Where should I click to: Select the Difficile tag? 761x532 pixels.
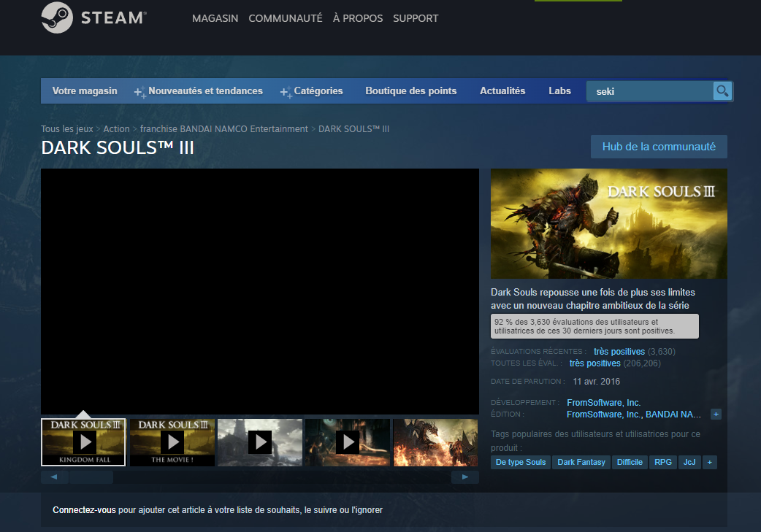[x=630, y=462]
